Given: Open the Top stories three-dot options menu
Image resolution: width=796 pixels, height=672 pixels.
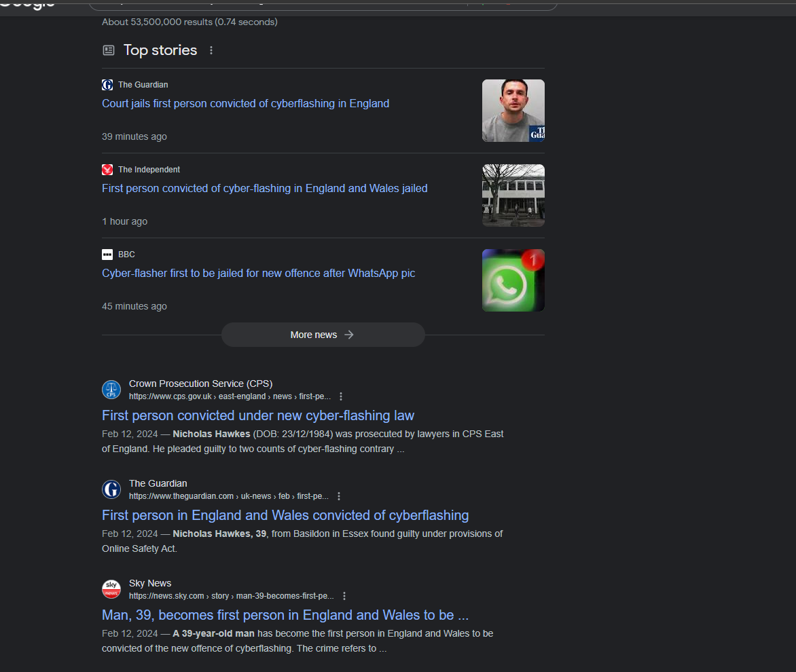Looking at the screenshot, I should click(x=211, y=50).
